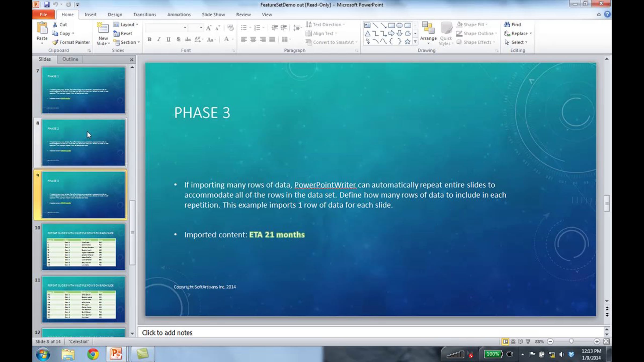Switch to the Outline pane tab
This screenshot has height=362, width=644.
70,59
